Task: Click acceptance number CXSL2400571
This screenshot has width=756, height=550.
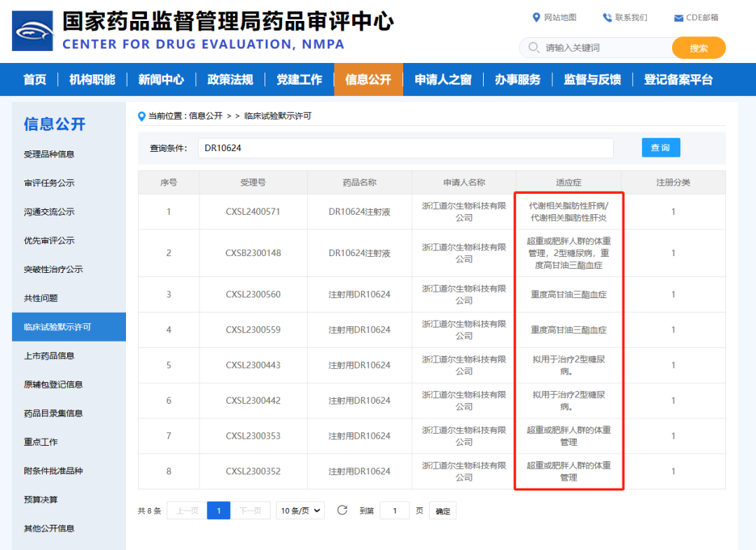Action: click(x=253, y=211)
